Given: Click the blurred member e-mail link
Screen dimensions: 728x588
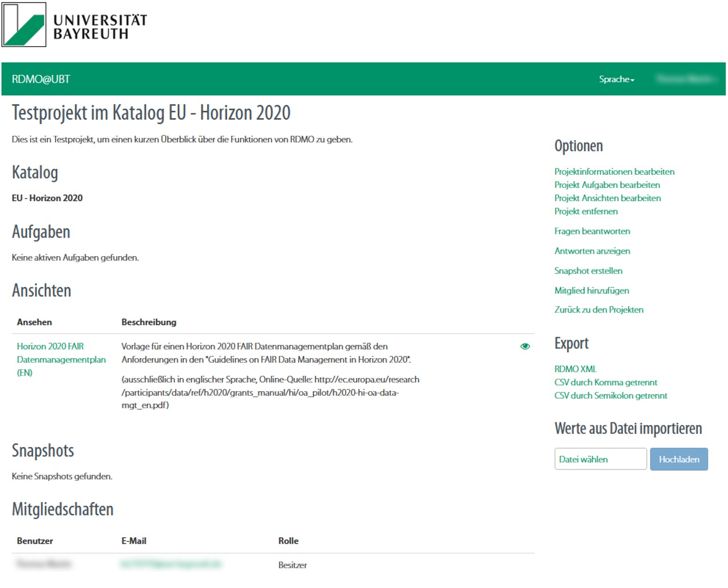Looking at the screenshot, I should 171,564.
